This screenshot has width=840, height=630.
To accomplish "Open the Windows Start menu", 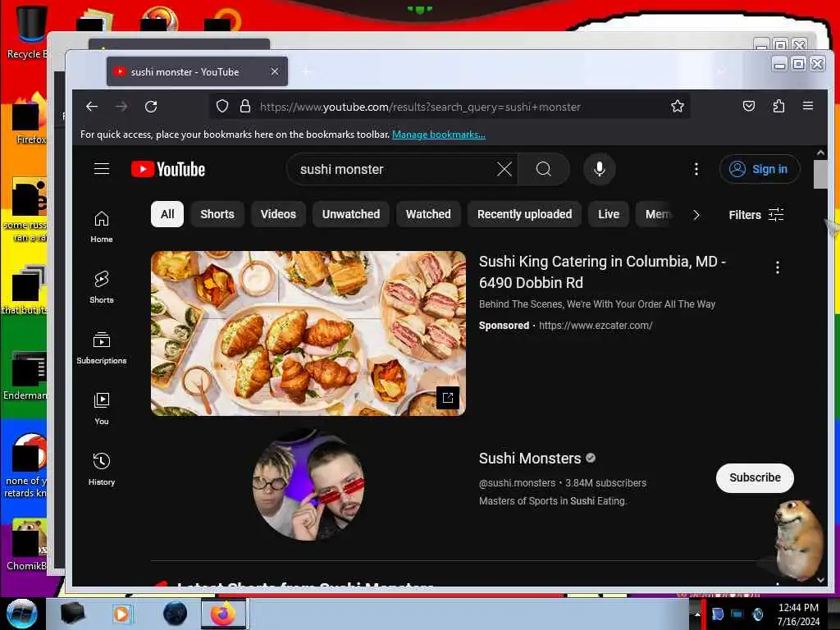I will [21, 614].
